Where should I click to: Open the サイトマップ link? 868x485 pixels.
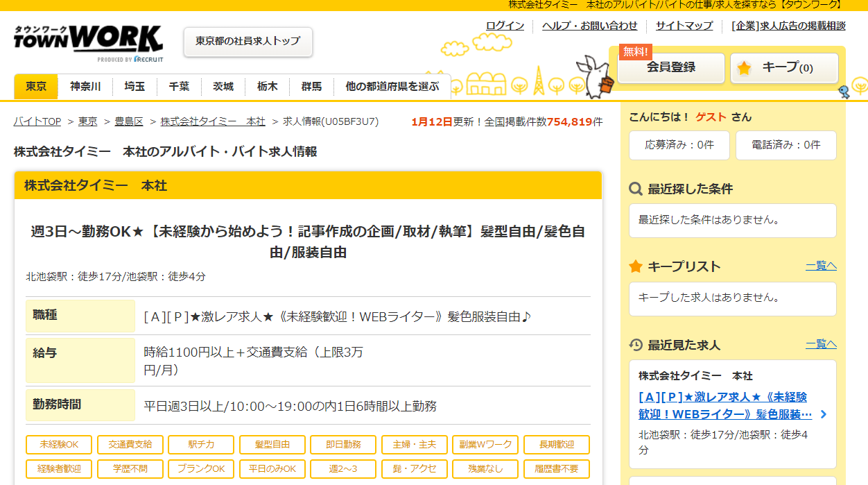684,26
